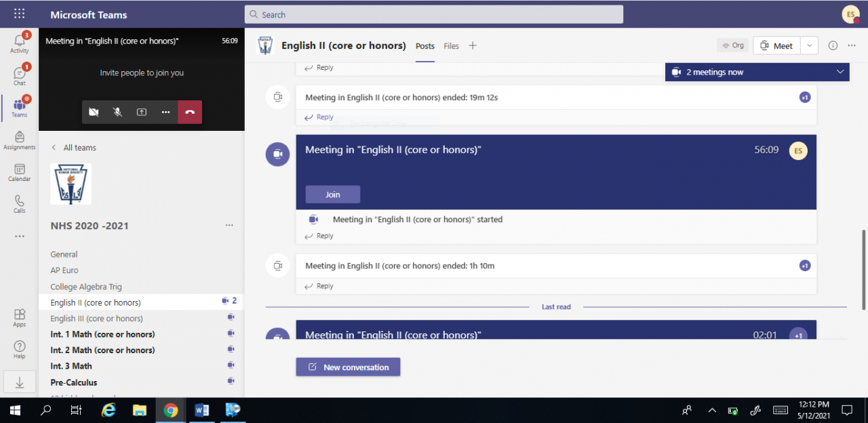Open channel info pane icon

click(x=833, y=45)
